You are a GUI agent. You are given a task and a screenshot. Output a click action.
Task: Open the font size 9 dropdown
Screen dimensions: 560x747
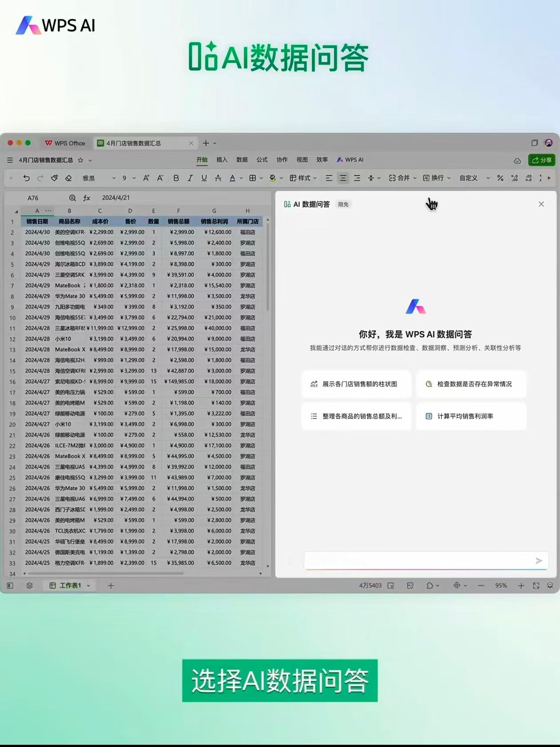pyautogui.click(x=129, y=178)
